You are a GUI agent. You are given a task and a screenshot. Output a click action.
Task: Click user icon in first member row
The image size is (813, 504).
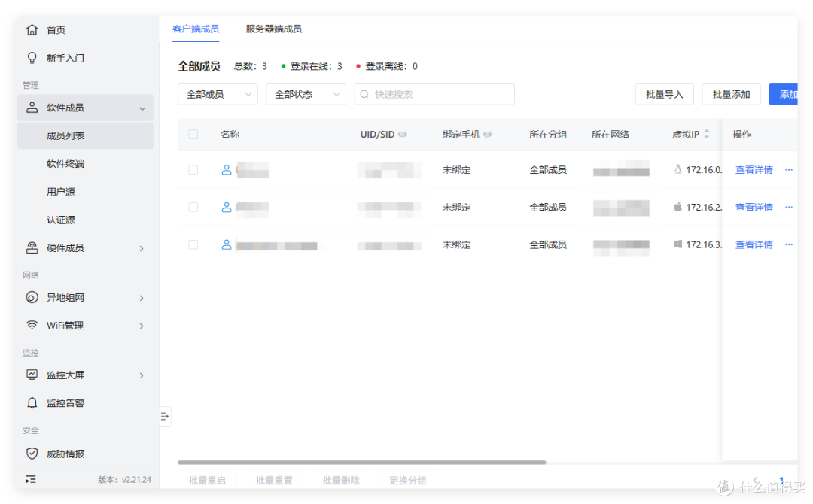227,170
